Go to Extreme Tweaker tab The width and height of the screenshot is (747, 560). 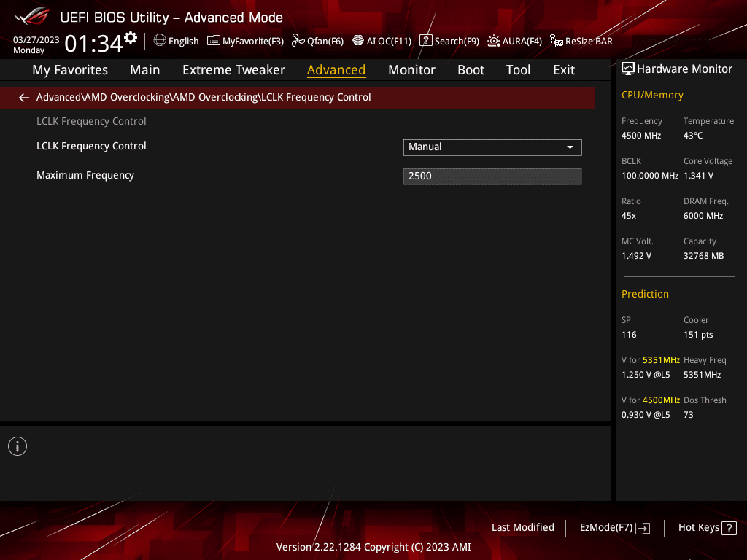(233, 70)
